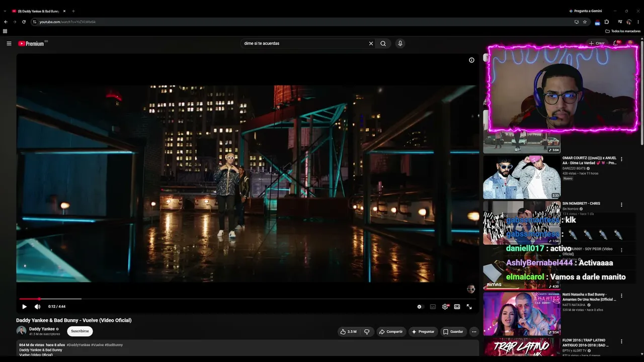Image resolution: width=644 pixels, height=362 pixels.
Task: Subscribe with the Suscribirse button
Action: point(80,331)
